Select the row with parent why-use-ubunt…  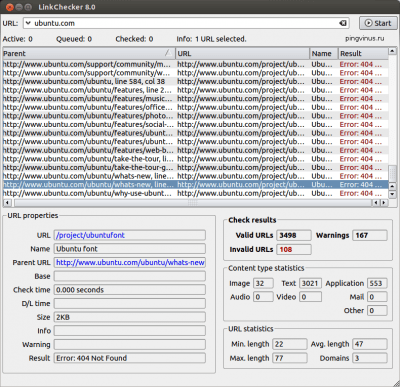tap(195, 193)
